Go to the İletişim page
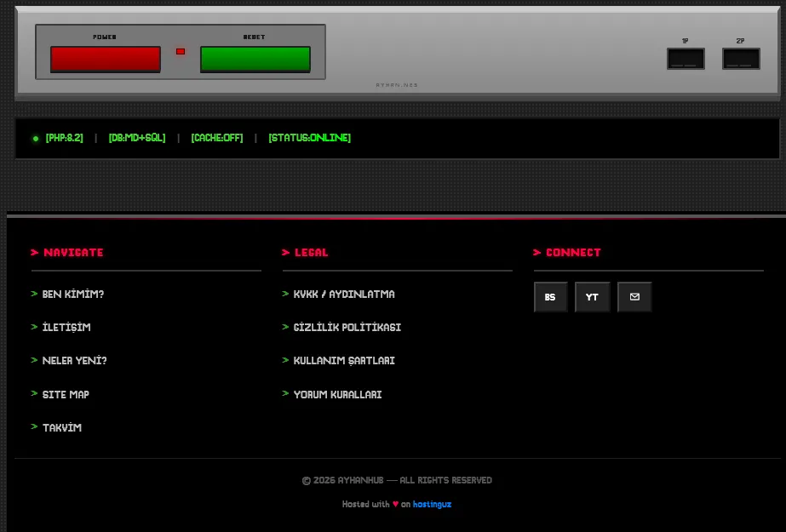Image resolution: width=786 pixels, height=532 pixels. coord(66,328)
